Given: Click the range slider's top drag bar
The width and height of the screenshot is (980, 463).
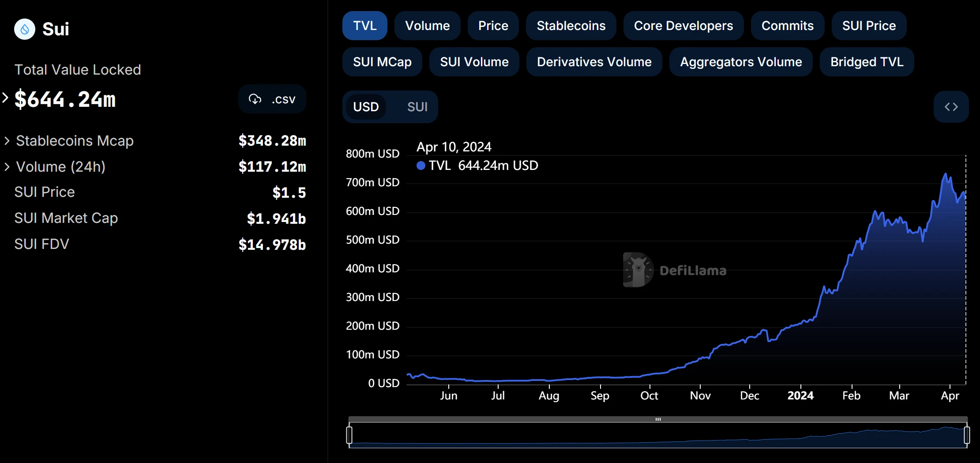Looking at the screenshot, I should [x=658, y=419].
